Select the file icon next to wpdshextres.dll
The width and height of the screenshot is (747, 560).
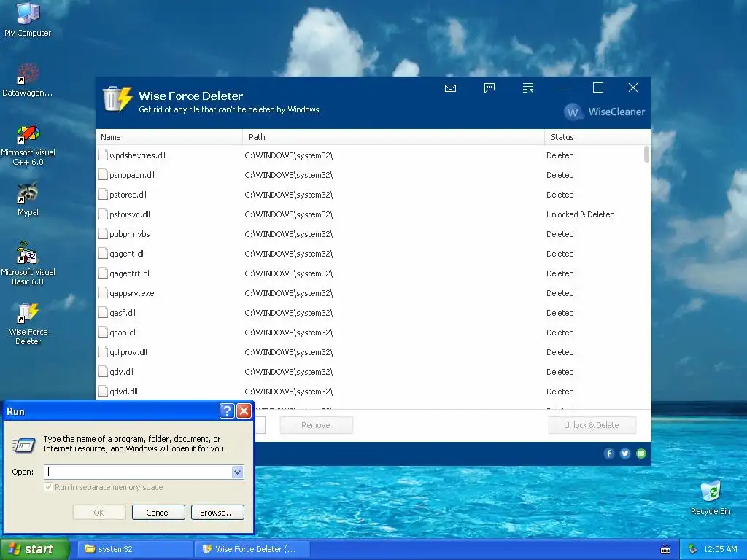(103, 155)
